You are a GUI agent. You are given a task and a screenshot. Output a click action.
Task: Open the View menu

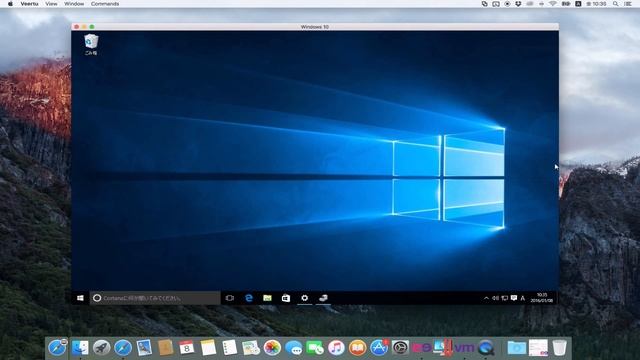tap(51, 4)
